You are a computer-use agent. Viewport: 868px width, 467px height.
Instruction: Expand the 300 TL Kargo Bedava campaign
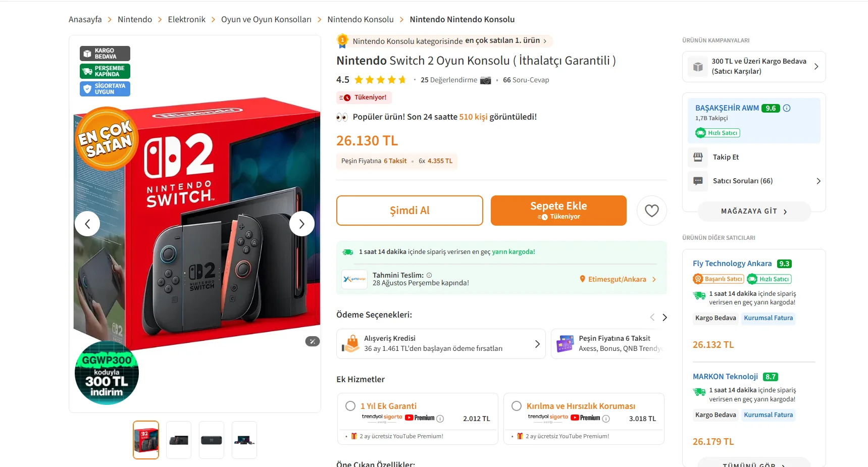[x=754, y=67]
